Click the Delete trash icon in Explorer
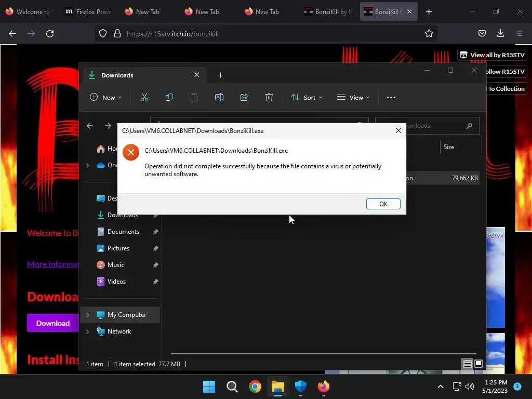The image size is (532, 399). [x=269, y=97]
